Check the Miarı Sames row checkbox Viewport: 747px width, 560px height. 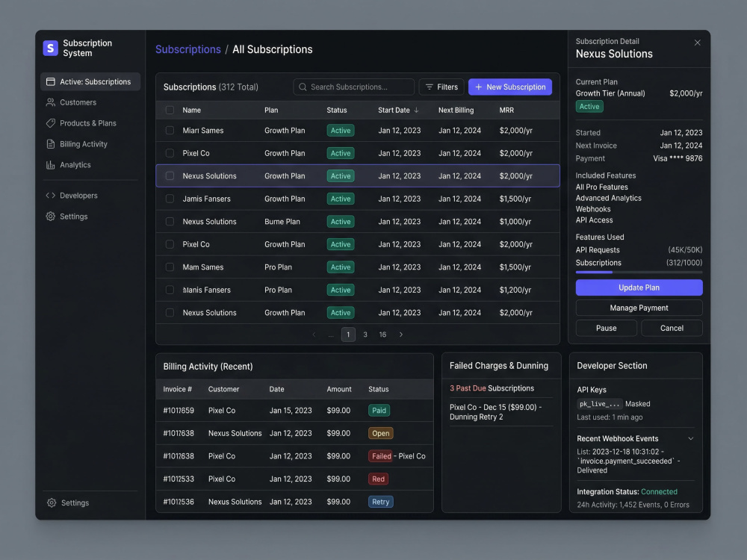click(170, 131)
